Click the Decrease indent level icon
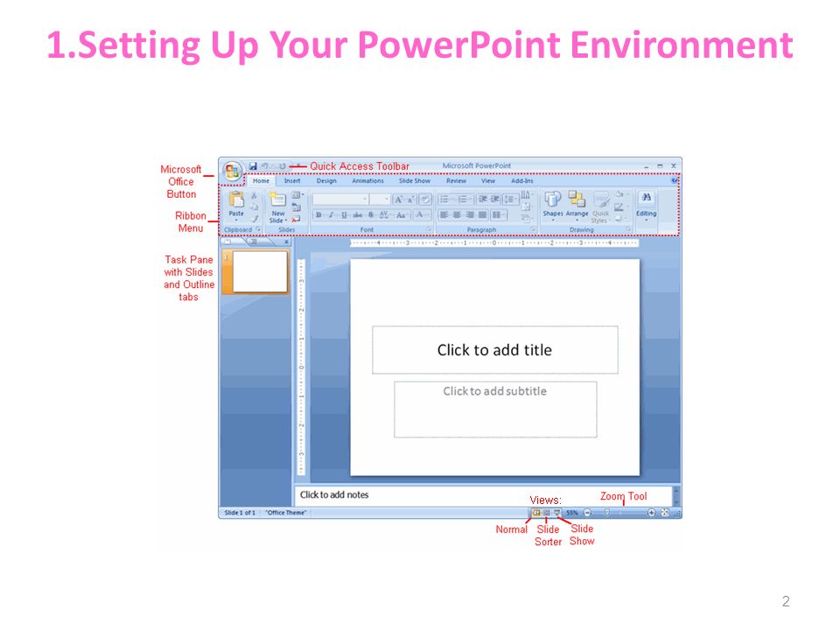840x630 pixels. coord(481,199)
